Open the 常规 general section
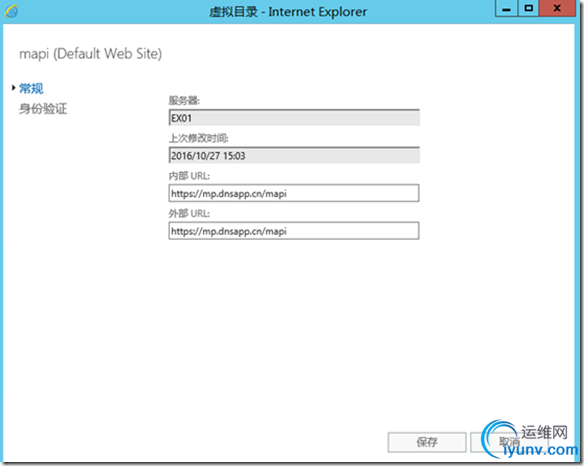 tap(31, 89)
